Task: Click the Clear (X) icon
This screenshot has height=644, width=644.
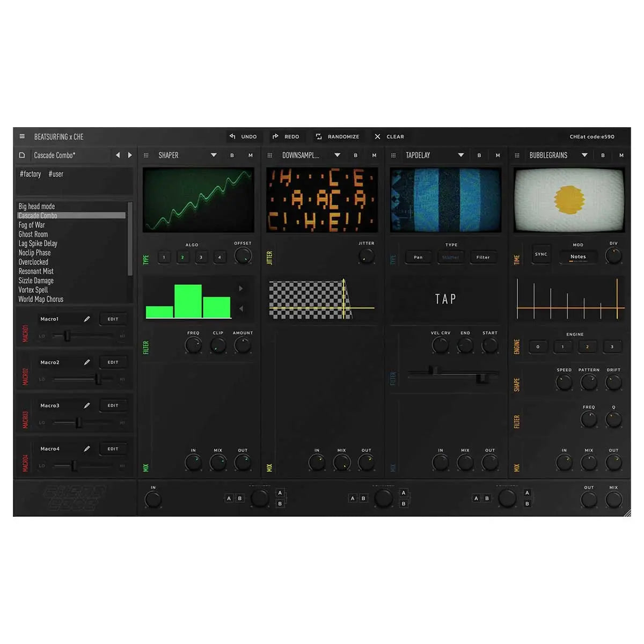Action: point(377,136)
